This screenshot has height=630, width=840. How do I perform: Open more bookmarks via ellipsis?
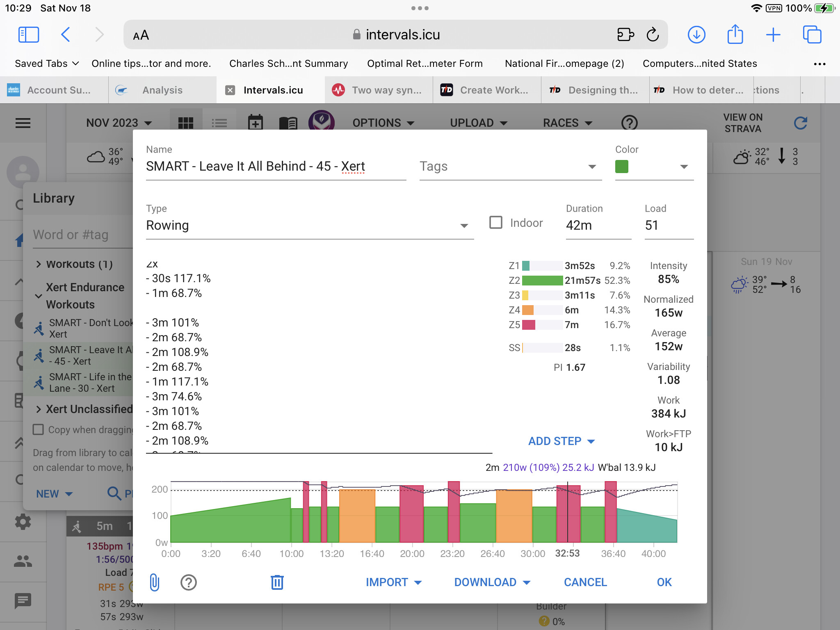pos(819,64)
